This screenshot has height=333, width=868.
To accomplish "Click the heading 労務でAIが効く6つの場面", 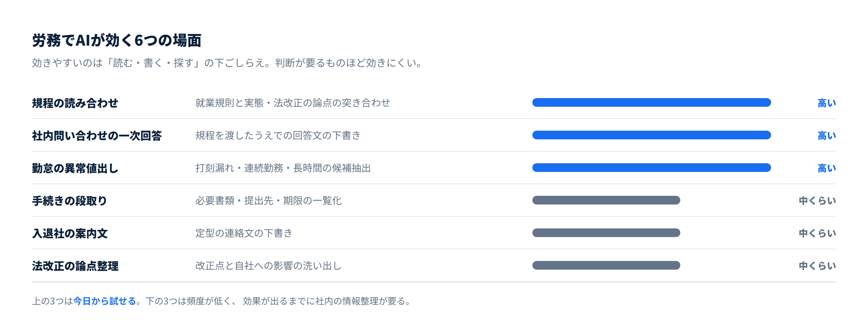I will point(116,40).
